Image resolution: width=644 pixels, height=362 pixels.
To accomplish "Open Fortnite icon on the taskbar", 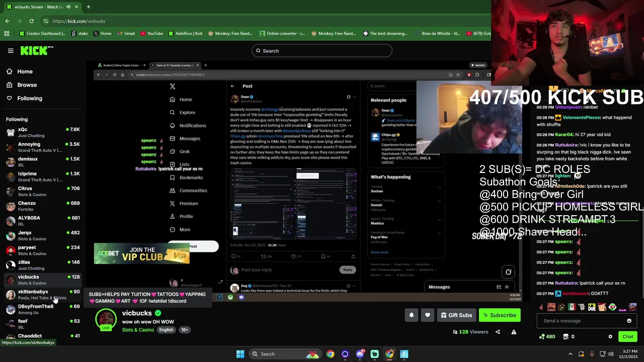I will pyautogui.click(x=404, y=354).
